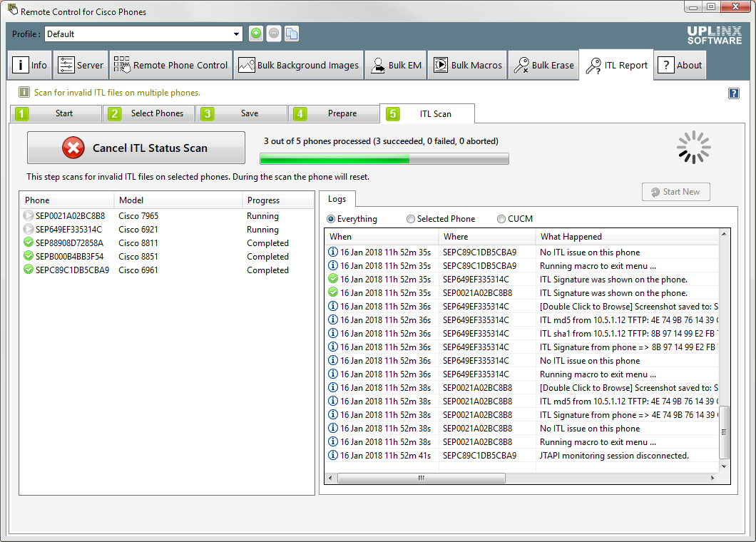
Task: Select SEP649EF335314C ITL sha1 log text
Action: pos(629,333)
